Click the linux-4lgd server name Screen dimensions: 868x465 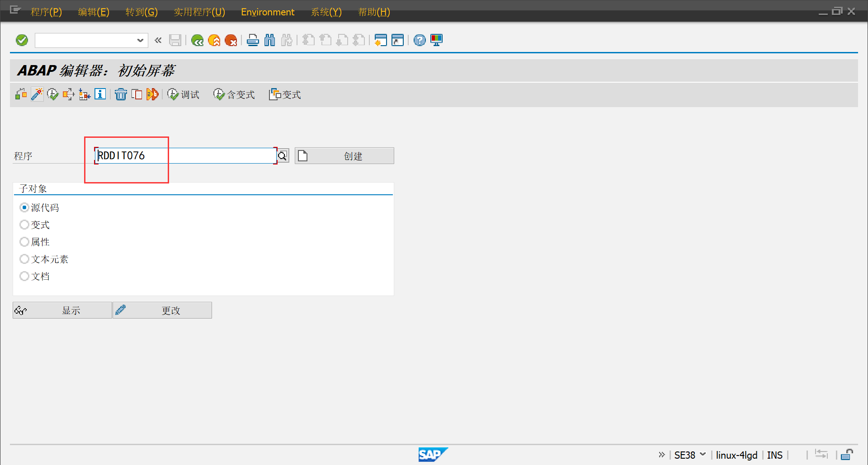[x=736, y=455]
